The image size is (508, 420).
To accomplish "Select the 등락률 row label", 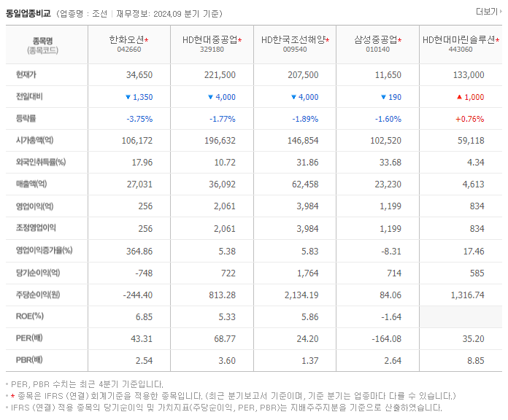I will coord(26,118).
